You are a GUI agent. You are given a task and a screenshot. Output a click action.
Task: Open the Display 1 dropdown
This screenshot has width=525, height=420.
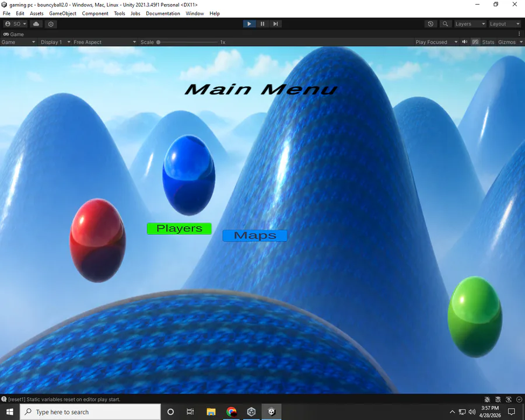55,42
